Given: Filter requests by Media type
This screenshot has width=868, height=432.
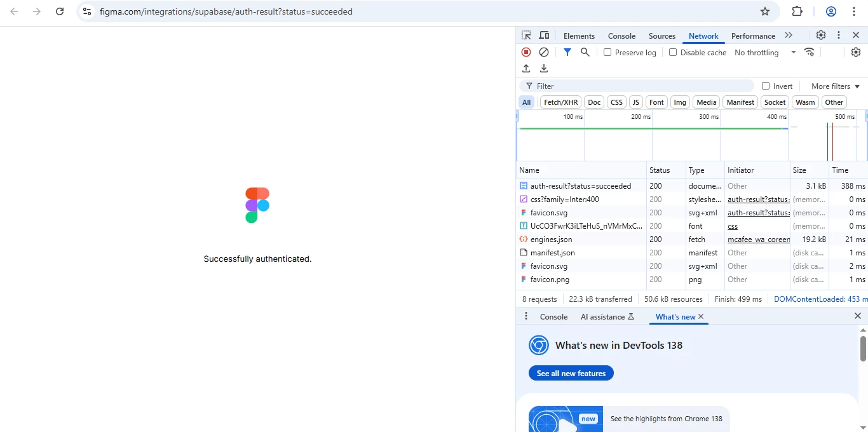Looking at the screenshot, I should (x=706, y=102).
